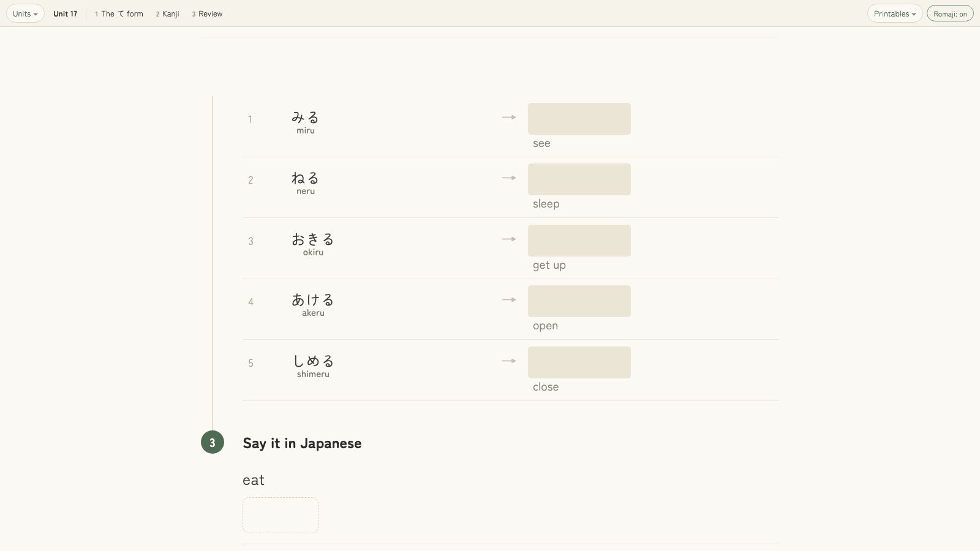Click the romaji text akeru
Viewport: 980px width, 551px height.
point(313,313)
